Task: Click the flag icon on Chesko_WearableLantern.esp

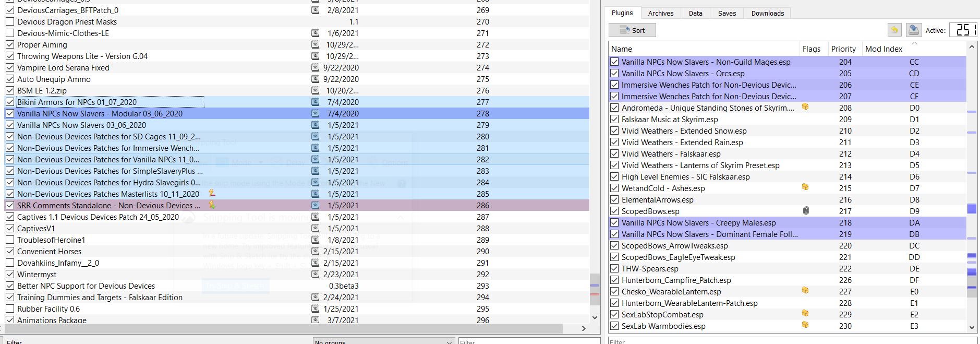Action: [x=805, y=290]
